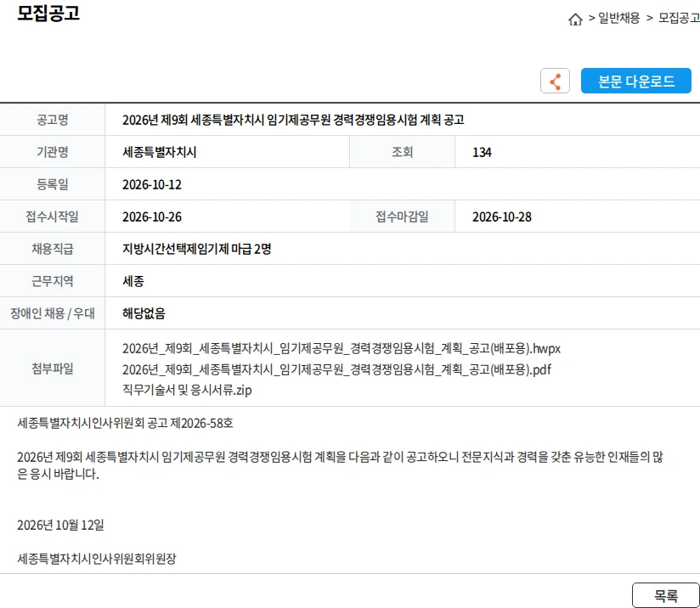
Task: Return to the list with 목록 button
Action: (x=666, y=595)
